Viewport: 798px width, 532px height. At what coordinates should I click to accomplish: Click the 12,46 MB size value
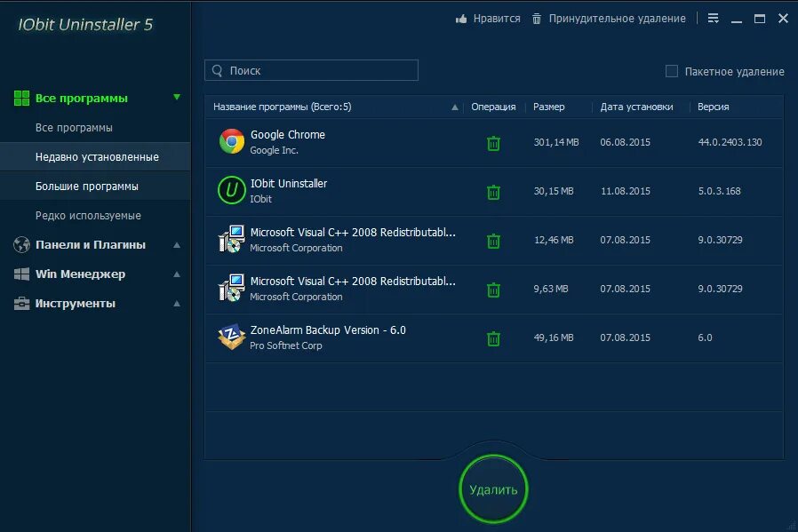(x=554, y=240)
